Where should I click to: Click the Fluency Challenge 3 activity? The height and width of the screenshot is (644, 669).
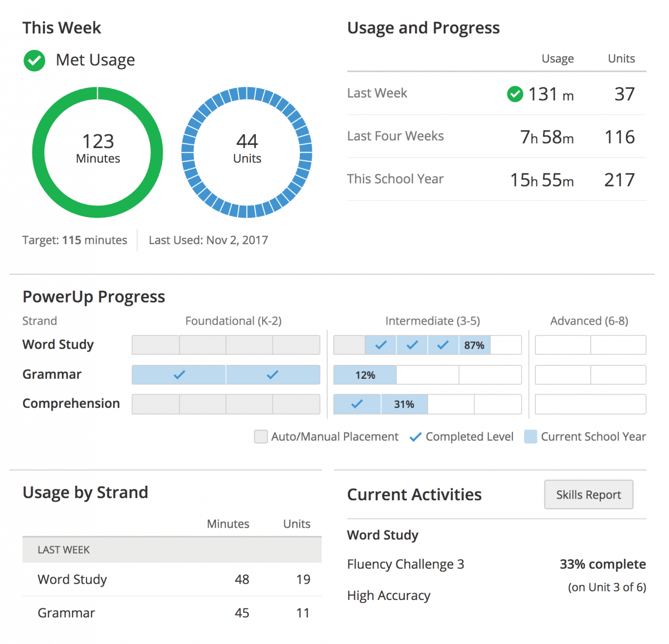click(x=405, y=564)
